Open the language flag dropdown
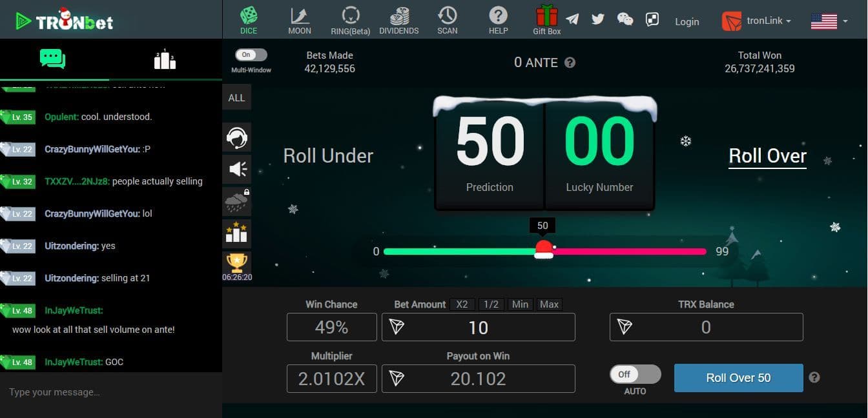868x418 pixels. tap(829, 21)
